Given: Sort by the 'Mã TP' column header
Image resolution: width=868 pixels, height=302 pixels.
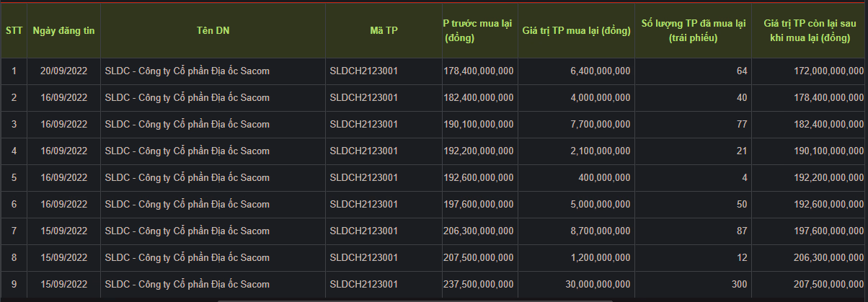Looking at the screenshot, I should [x=384, y=30].
